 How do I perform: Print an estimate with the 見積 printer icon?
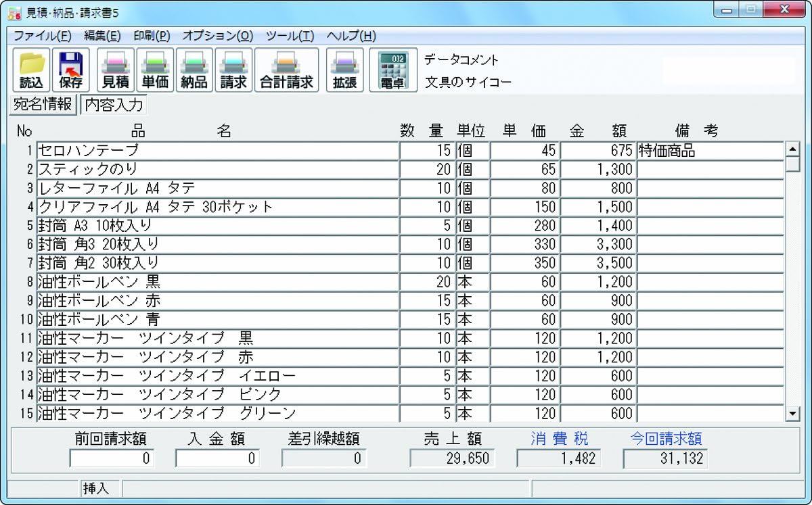(x=115, y=70)
